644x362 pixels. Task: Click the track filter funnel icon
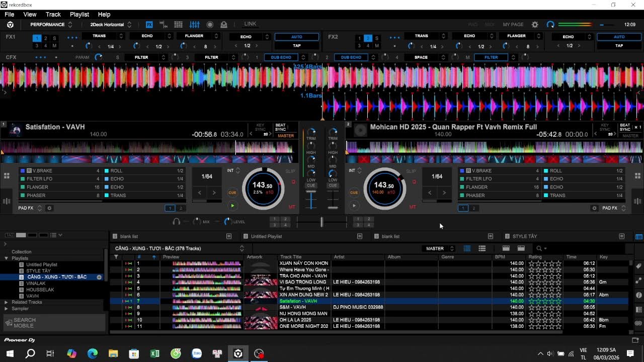pos(116,257)
